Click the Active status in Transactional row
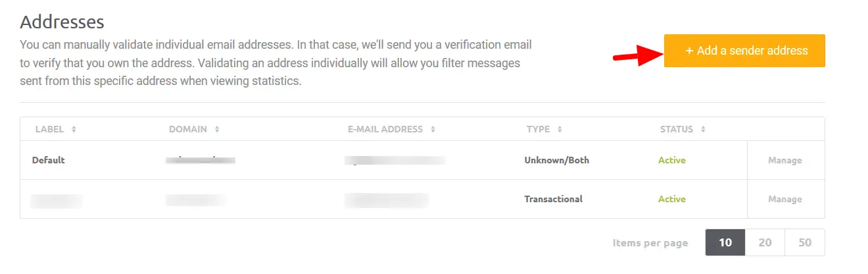The width and height of the screenshot is (868, 274). 672,199
